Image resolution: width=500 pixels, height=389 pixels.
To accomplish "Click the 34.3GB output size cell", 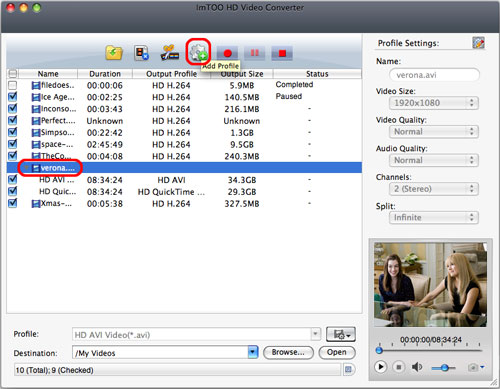I will [x=242, y=180].
